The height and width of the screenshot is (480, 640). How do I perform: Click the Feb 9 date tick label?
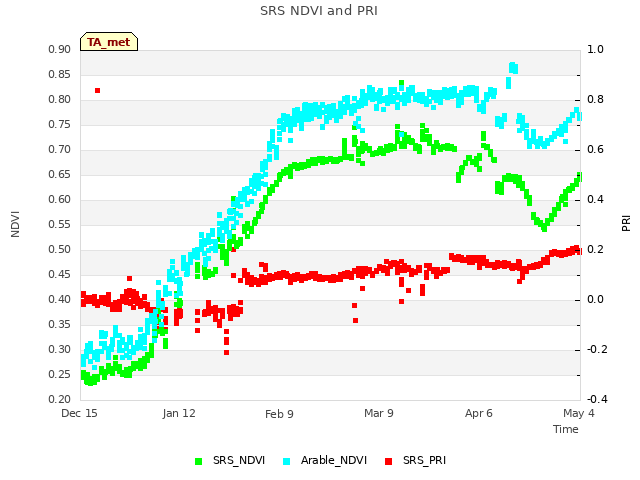pyautogui.click(x=279, y=414)
